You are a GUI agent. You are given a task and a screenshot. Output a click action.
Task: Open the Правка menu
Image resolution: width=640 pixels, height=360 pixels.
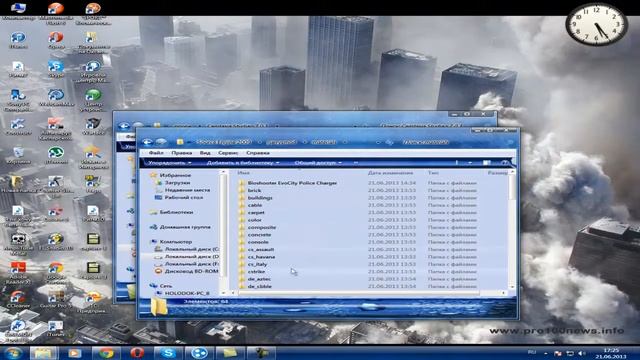click(182, 153)
